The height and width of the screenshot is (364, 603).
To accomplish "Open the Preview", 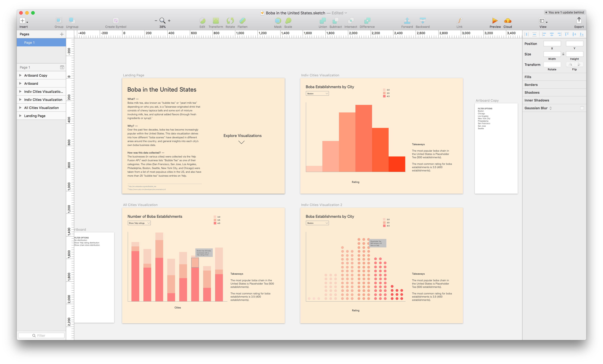I will [495, 21].
